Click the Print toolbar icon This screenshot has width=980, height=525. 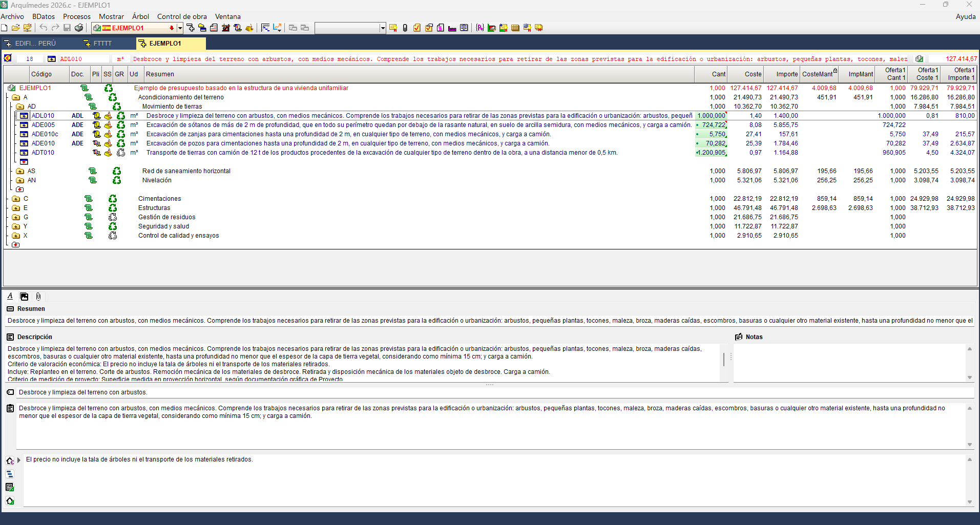79,28
